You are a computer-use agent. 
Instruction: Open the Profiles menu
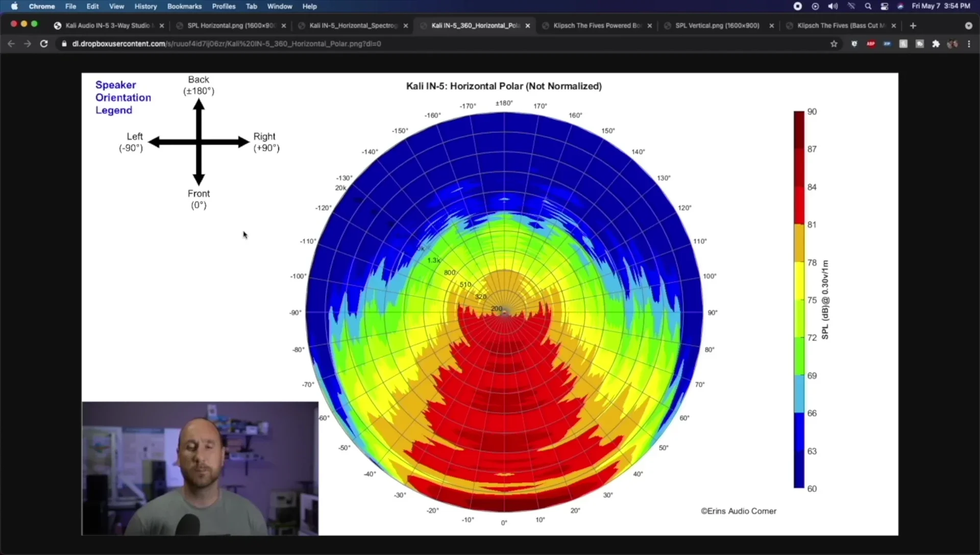pos(224,6)
